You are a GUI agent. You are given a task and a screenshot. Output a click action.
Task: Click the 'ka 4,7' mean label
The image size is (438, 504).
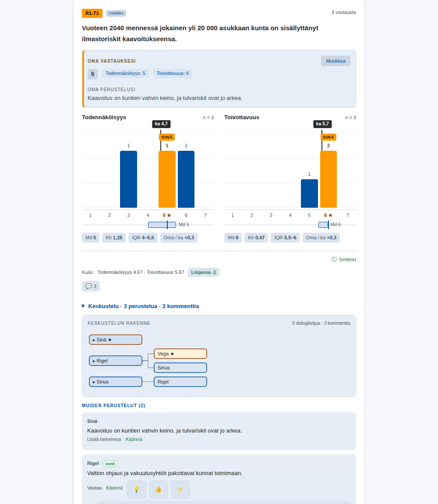point(161,124)
